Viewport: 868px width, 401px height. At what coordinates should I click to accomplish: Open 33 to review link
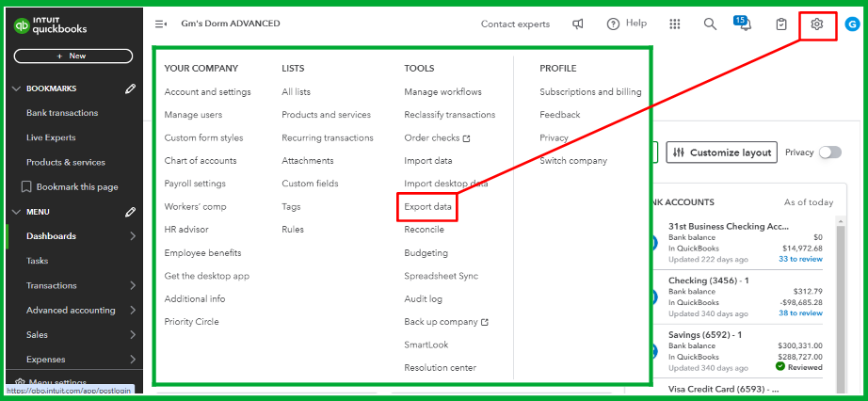(800, 259)
